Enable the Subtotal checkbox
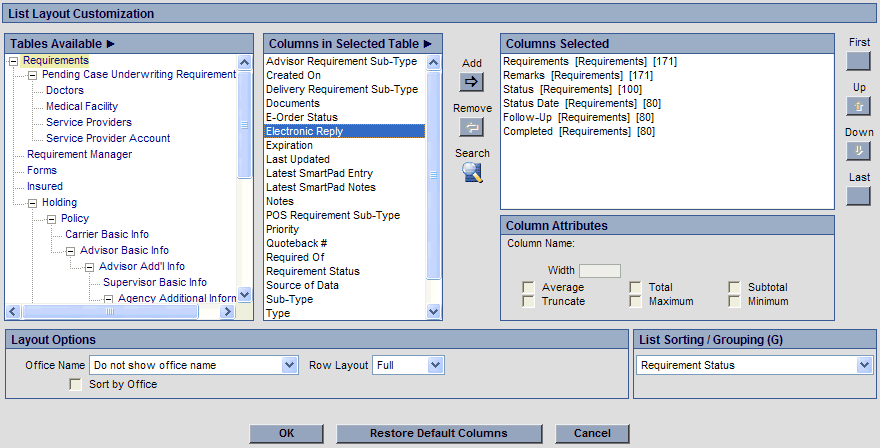This screenshot has height=448, width=880. click(734, 287)
